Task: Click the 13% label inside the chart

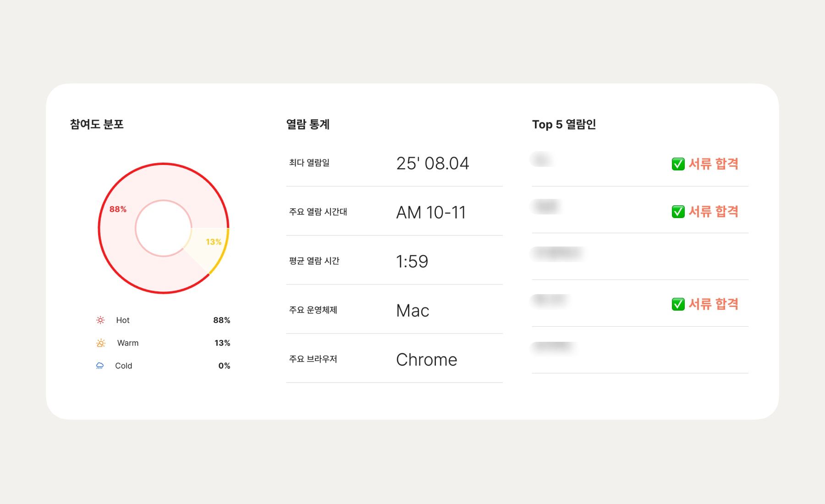Action: pos(214,242)
